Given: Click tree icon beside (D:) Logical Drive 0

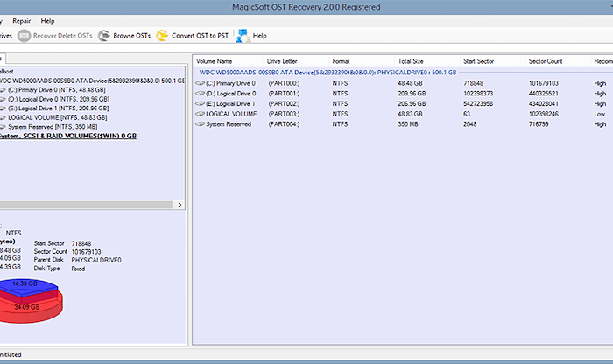Looking at the screenshot, I should [3, 99].
